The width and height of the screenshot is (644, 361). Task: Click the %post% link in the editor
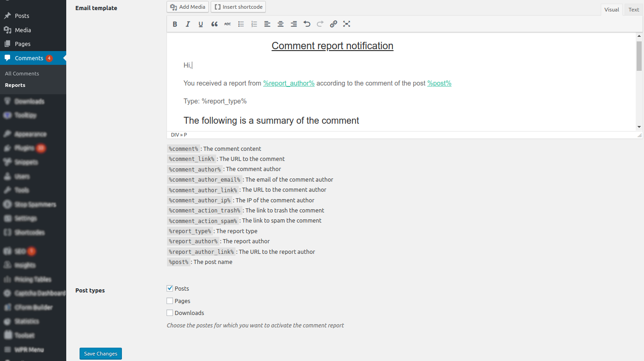coord(439,83)
